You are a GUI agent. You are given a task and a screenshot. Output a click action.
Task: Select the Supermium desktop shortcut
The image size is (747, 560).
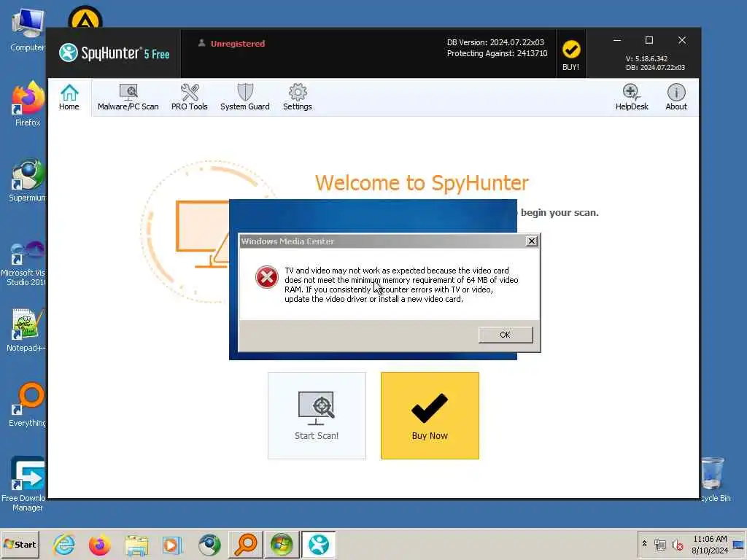point(28,180)
